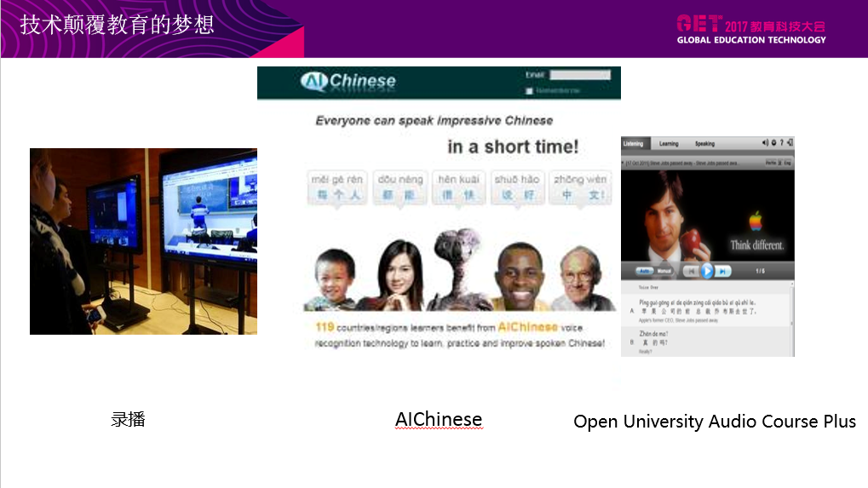This screenshot has height=488, width=868.
Task: Select dialogue line B 'Zhēn de ma?'
Action: [706, 342]
